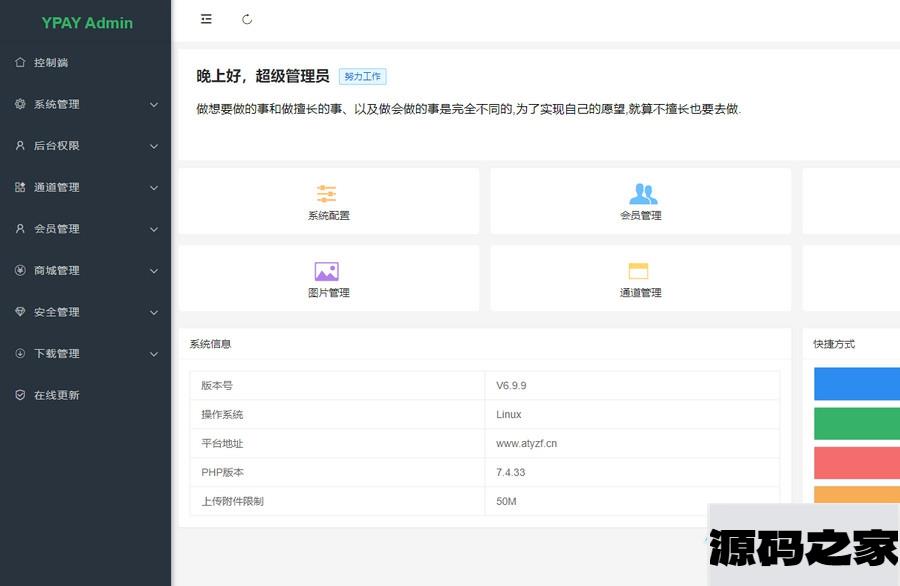Click the PHP版本 row label
Screen dimensions: 900x586
tap(223, 472)
